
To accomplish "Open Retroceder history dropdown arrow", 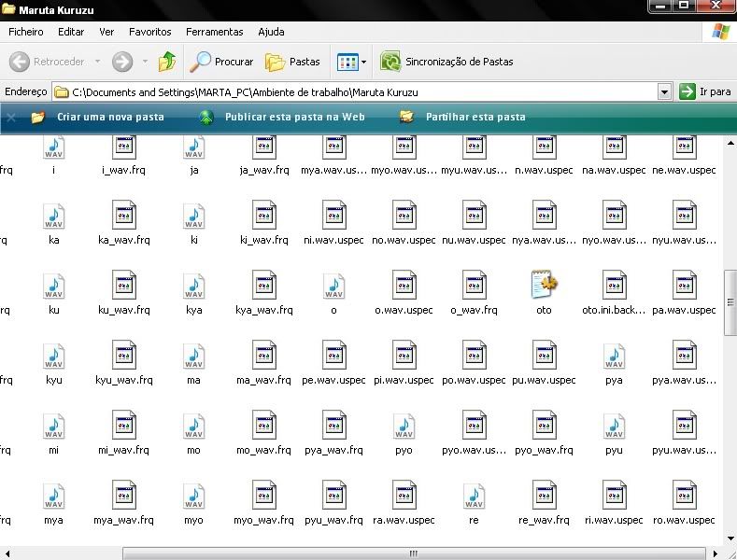I will [x=98, y=62].
